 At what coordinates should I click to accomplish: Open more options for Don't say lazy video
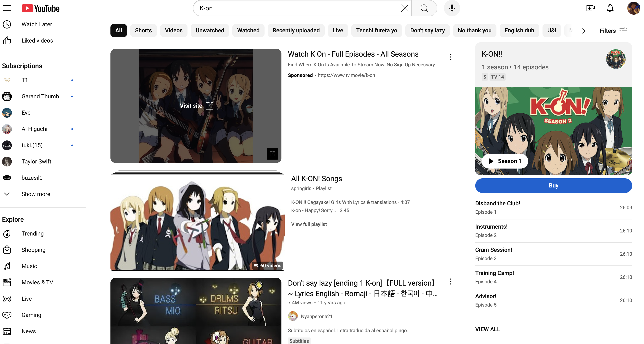(451, 282)
